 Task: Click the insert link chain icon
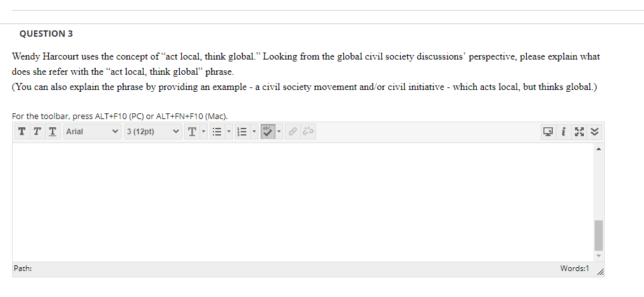tap(293, 132)
